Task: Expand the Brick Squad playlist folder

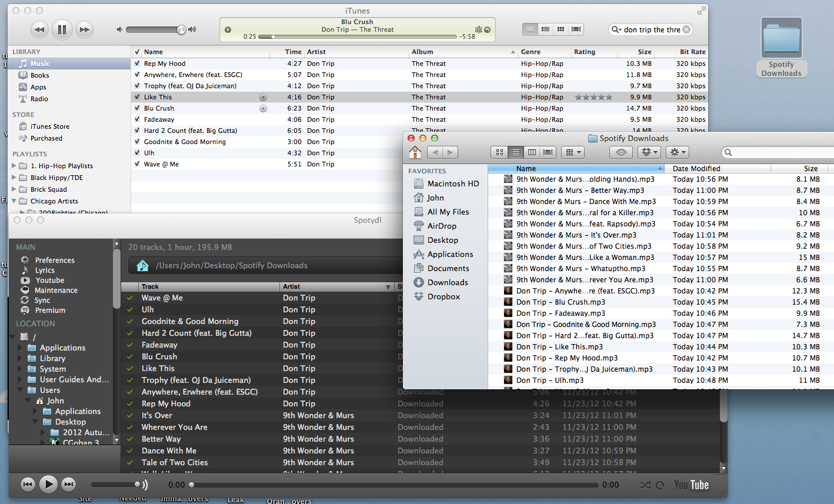Action: click(x=14, y=189)
